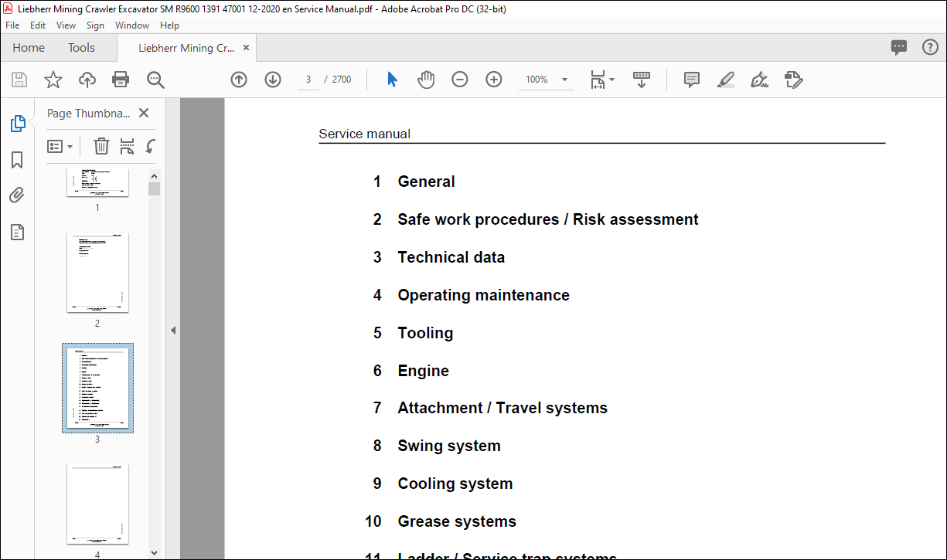
Task: Select the Liebherr Mining document tab
Action: point(186,47)
